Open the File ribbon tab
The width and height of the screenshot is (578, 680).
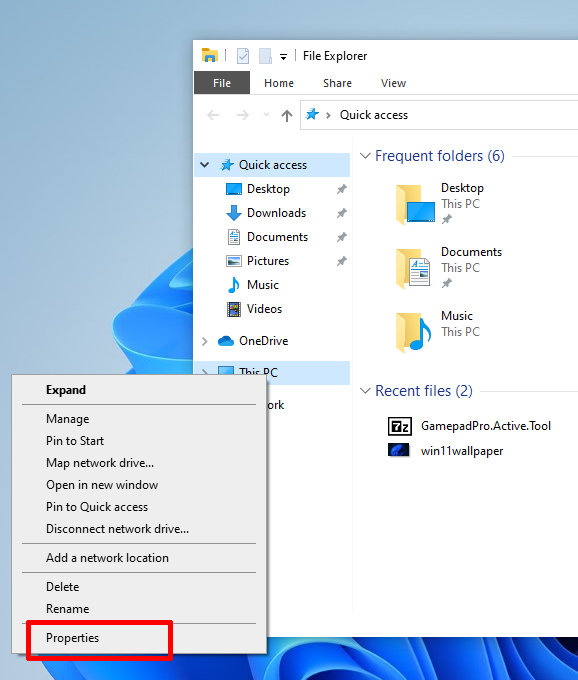click(x=222, y=83)
